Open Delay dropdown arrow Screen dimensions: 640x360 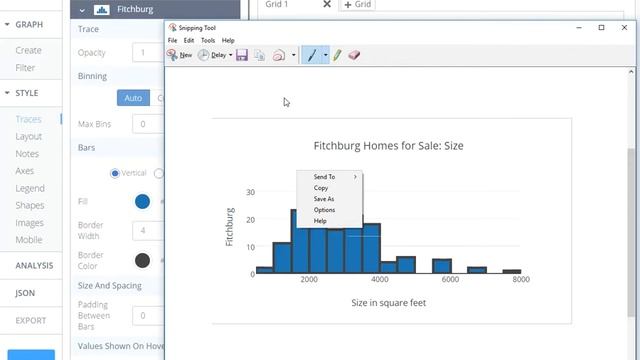[x=231, y=55]
